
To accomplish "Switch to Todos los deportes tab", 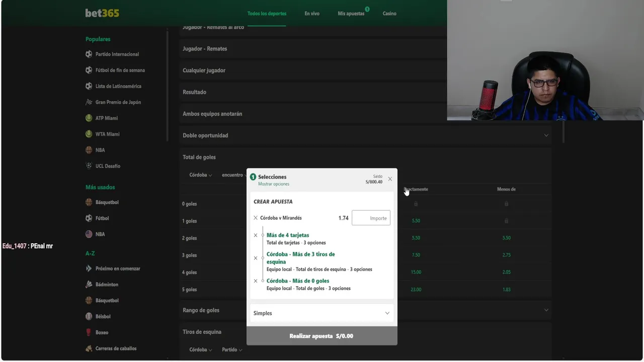I will click(x=267, y=14).
